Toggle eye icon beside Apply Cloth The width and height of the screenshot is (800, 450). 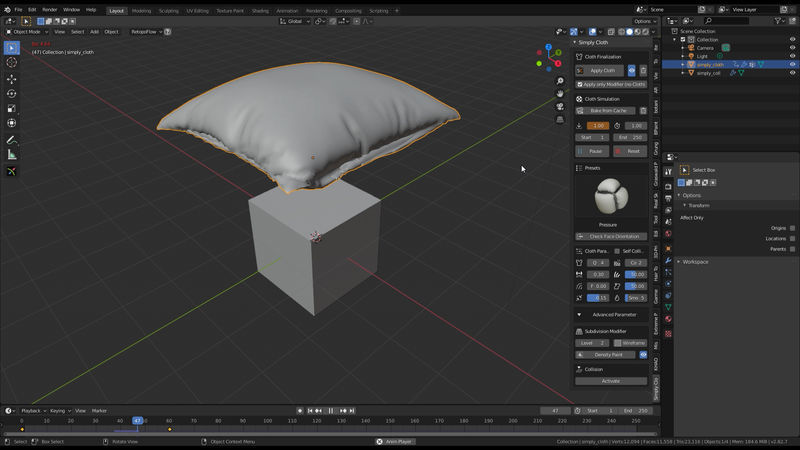(632, 70)
